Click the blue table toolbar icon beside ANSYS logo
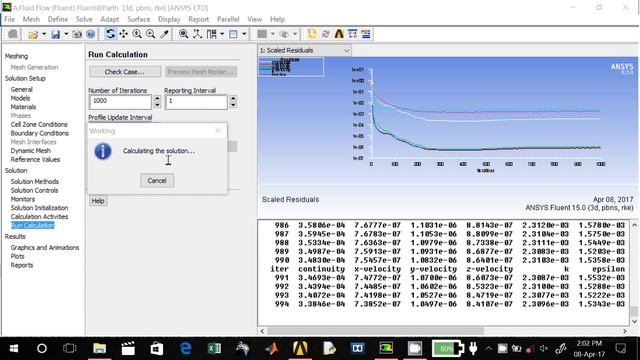This screenshot has width=640, height=360. point(352,34)
